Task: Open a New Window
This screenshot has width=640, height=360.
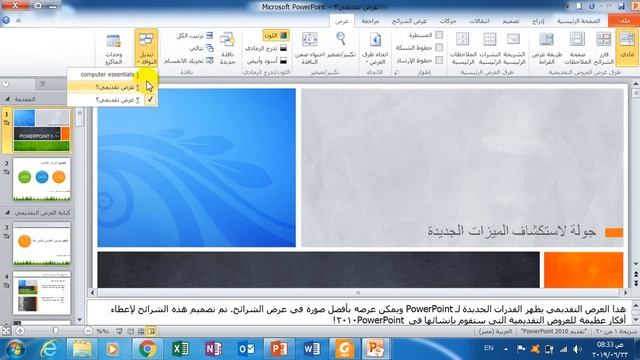Action: (x=227, y=48)
